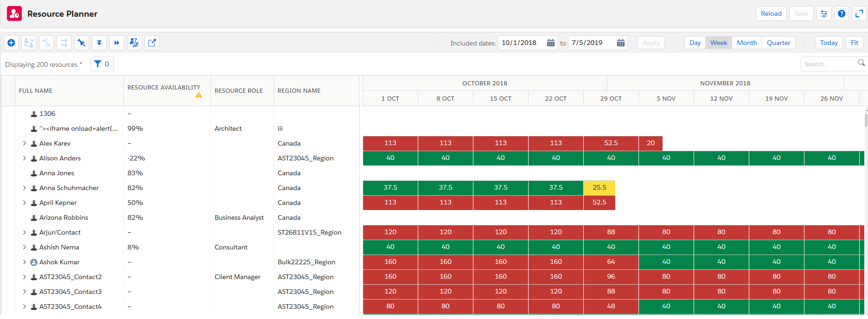Toggle the hide unknown resources eye icon
Viewport: 868px width, 319px height.
tap(134, 43)
